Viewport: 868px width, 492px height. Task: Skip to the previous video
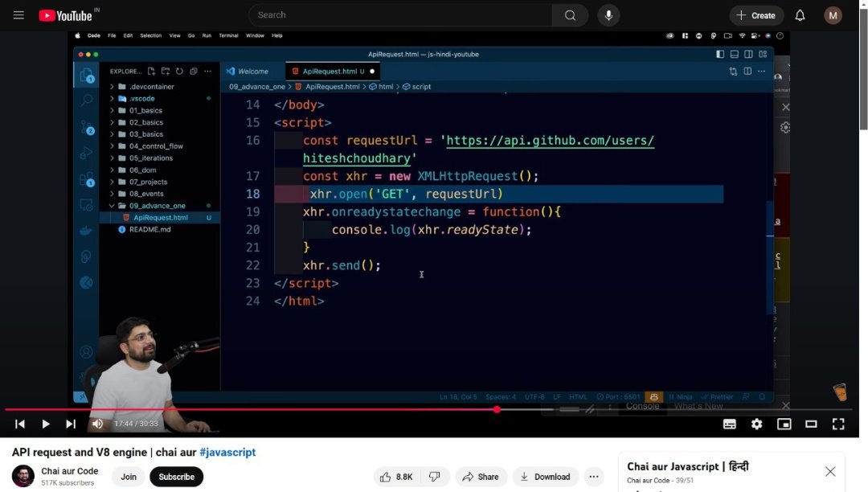point(20,424)
